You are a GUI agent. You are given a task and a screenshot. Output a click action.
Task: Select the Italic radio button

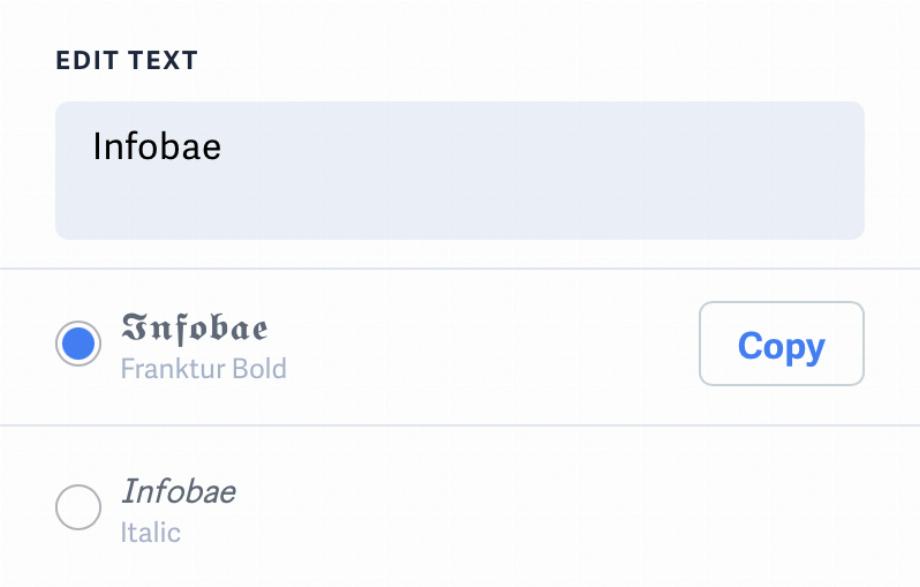tap(78, 507)
